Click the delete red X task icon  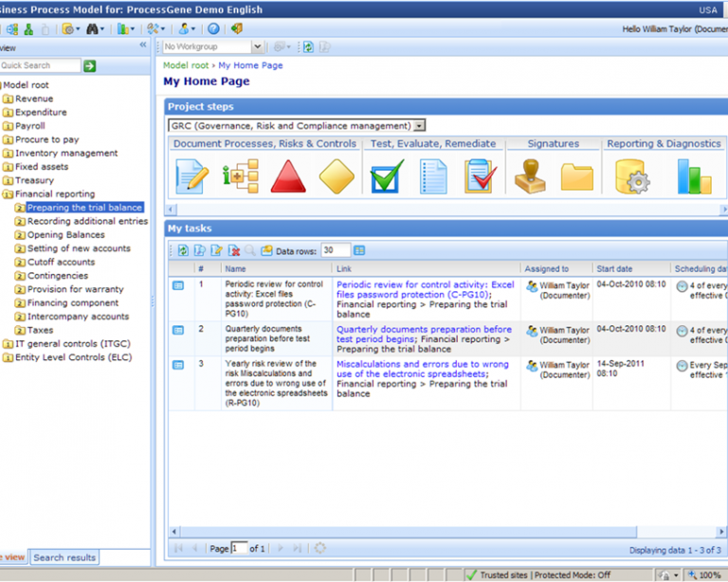coord(233,251)
